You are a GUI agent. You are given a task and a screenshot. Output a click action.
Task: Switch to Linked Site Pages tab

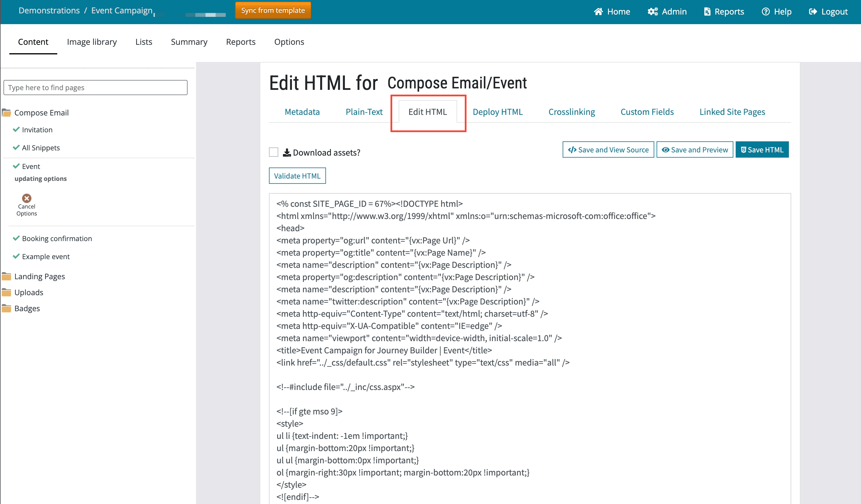(x=732, y=112)
